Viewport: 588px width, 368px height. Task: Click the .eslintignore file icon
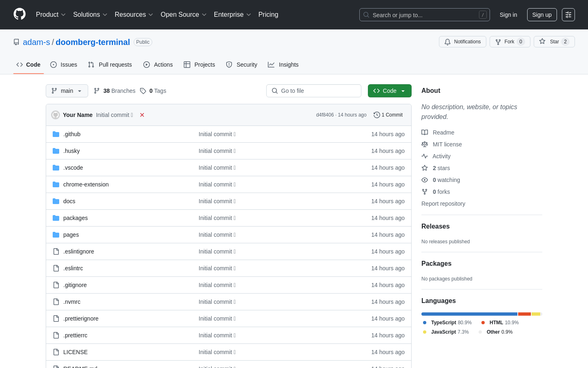click(56, 251)
